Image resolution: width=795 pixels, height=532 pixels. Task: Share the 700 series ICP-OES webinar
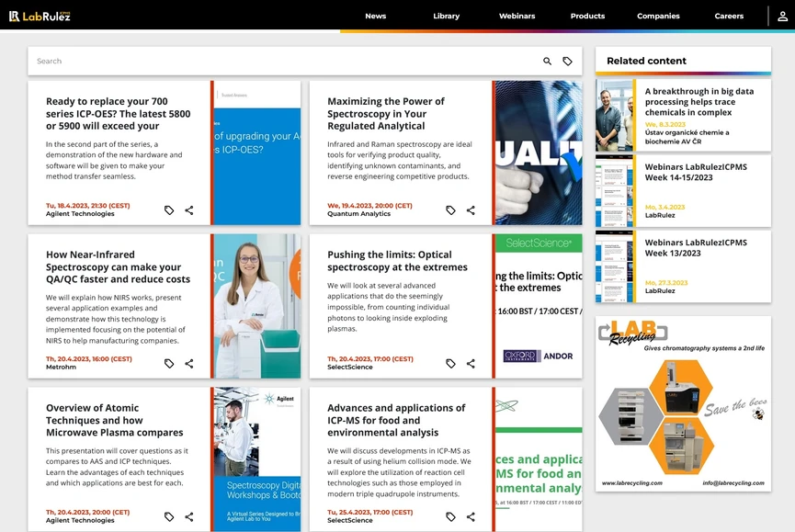(189, 210)
